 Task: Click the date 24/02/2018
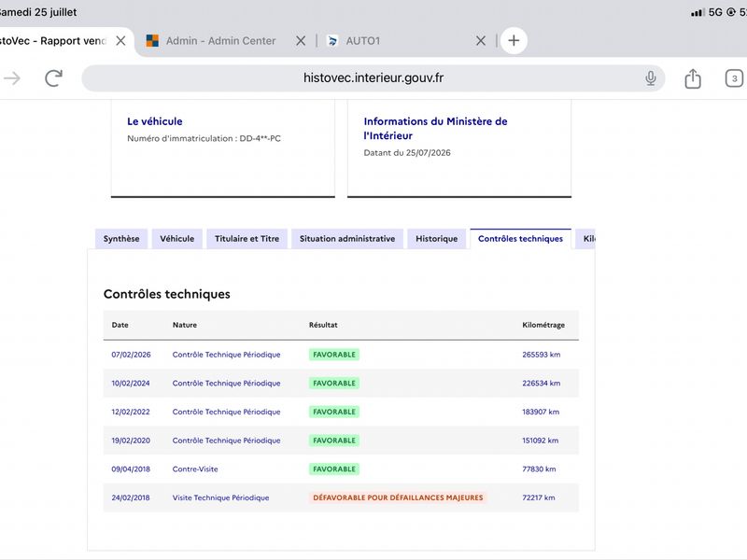(x=131, y=497)
